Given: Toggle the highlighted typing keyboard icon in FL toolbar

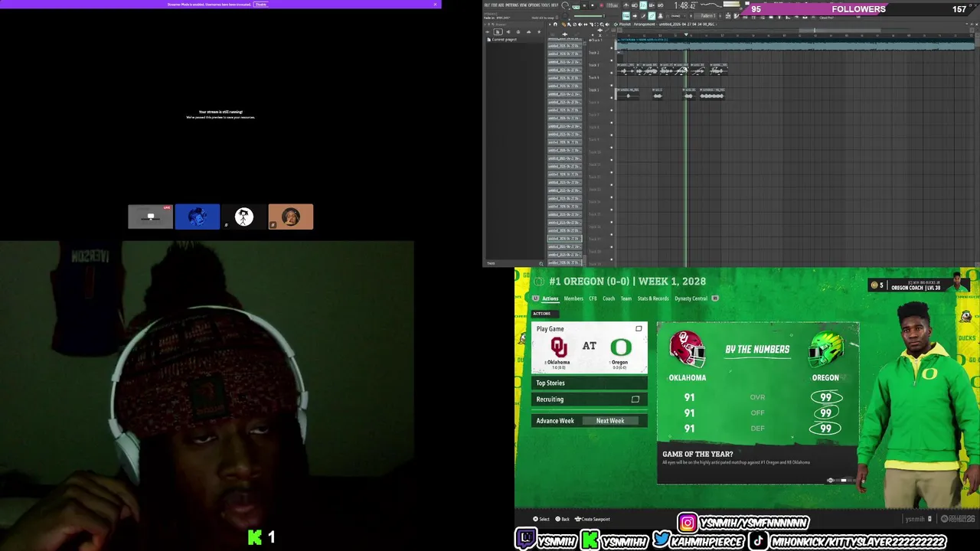Looking at the screenshot, I should (626, 16).
